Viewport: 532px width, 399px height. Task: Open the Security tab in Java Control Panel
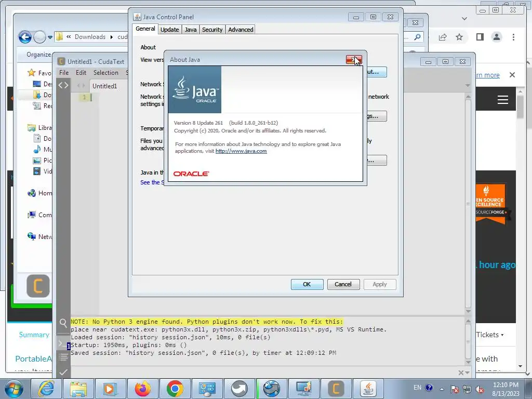pyautogui.click(x=212, y=30)
